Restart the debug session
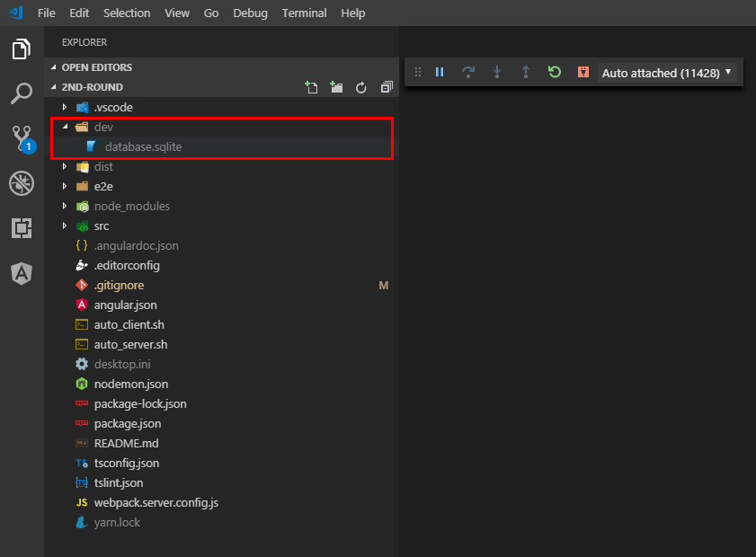This screenshot has width=756, height=557. click(555, 72)
